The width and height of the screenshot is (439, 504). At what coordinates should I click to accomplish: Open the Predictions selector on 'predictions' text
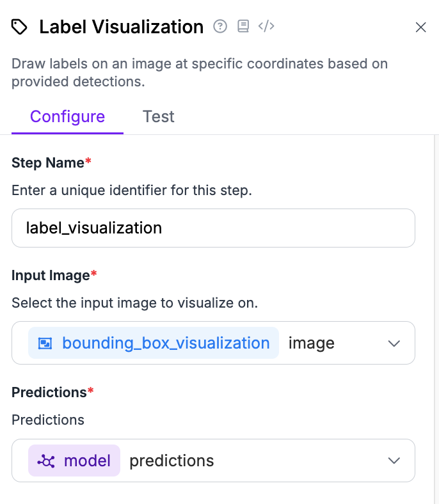172,461
